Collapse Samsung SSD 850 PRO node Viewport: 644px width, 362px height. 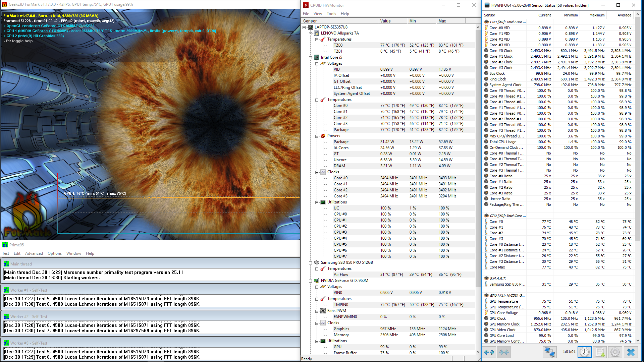(311, 263)
